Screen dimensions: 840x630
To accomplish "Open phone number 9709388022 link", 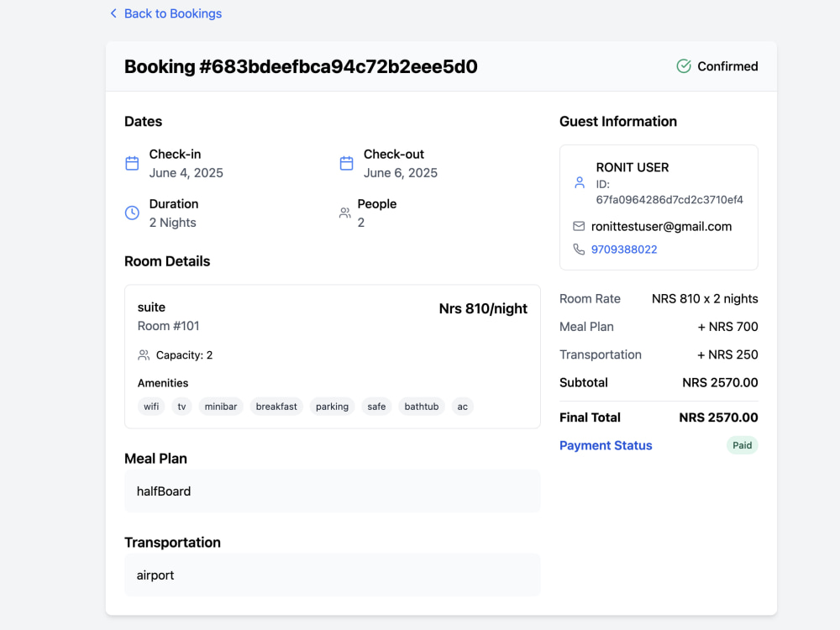I will [x=624, y=249].
